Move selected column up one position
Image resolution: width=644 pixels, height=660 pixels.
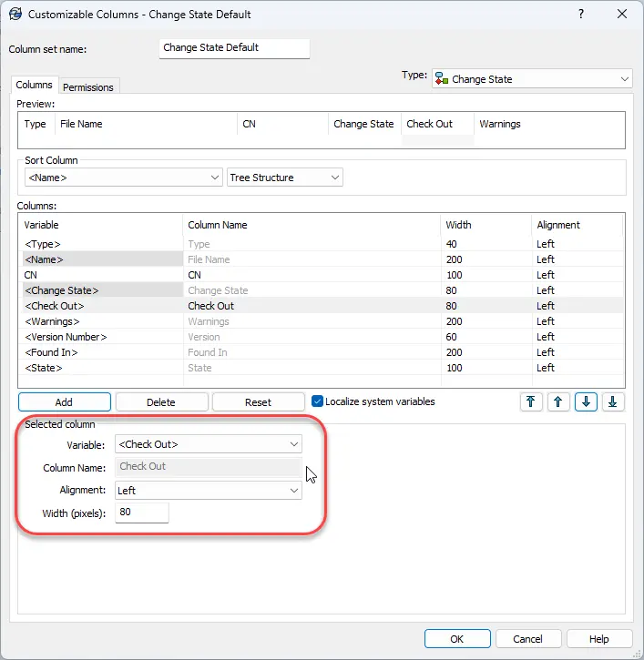[x=558, y=401]
